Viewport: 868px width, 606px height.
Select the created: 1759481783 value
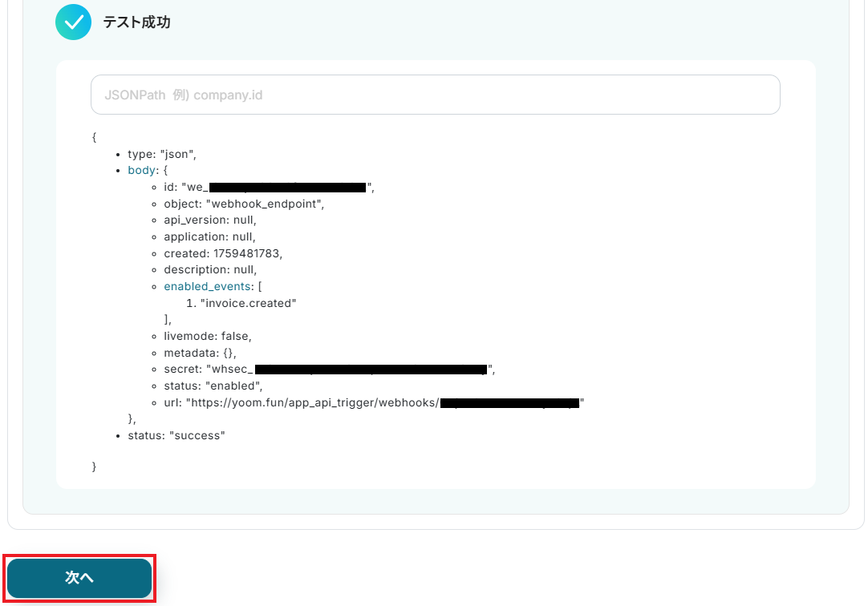247,253
